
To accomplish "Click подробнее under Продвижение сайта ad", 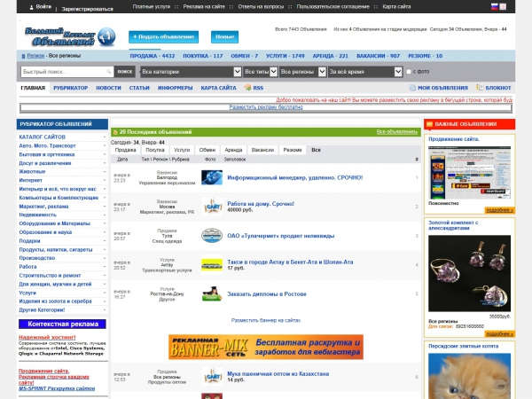I will coord(499,210).
